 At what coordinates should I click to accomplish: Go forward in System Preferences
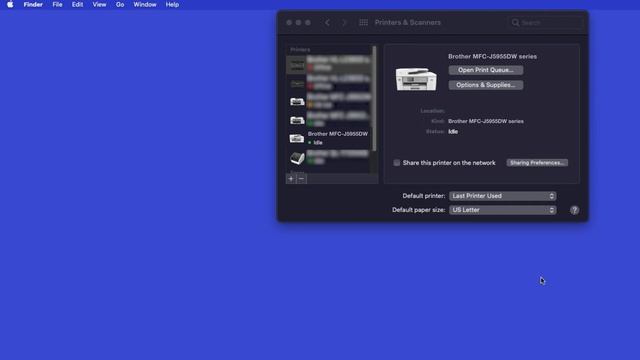coord(344,22)
